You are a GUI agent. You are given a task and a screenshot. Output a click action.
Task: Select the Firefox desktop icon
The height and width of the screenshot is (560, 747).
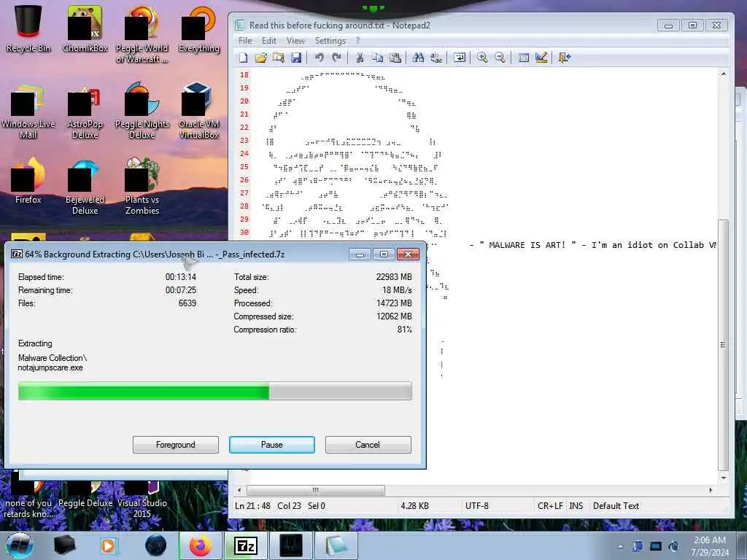28,181
